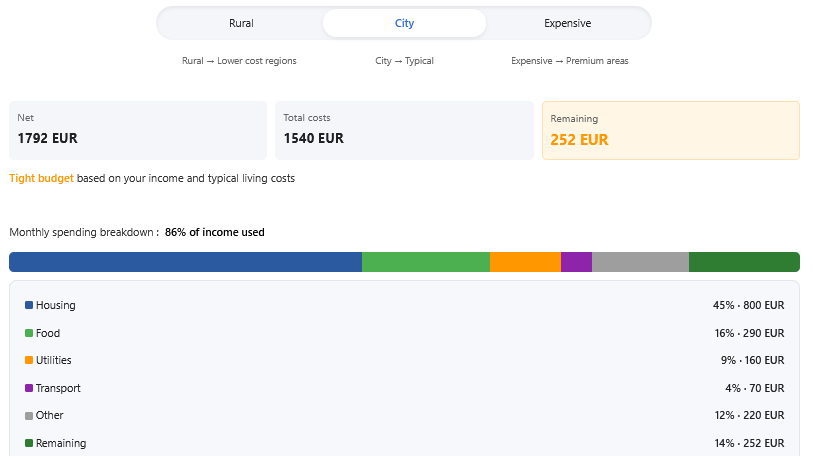Click the dark green Remaining legend square

coord(29,443)
